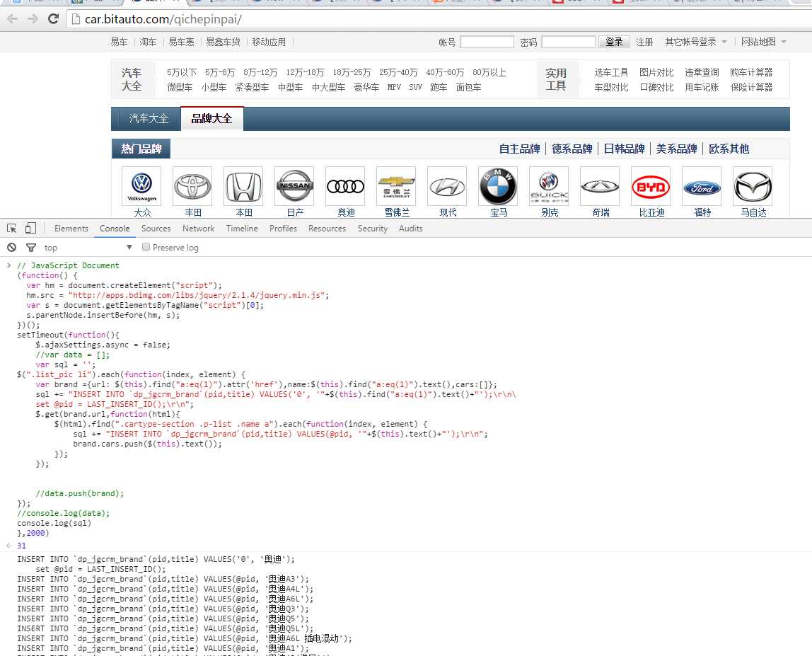Screen dimensions: 812x656
Task: Open 欧系其他 category link
Action: pyautogui.click(x=729, y=149)
